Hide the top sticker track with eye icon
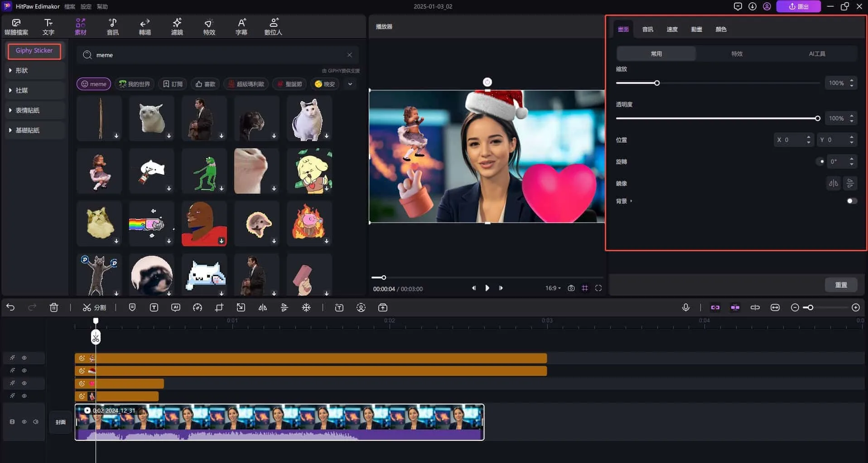 click(x=24, y=358)
